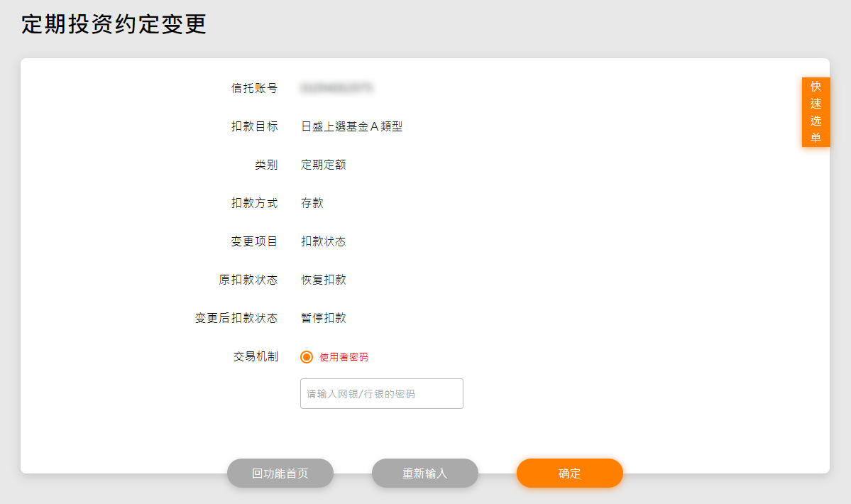The image size is (851, 504).
Task: Click the 重新输入 reset button
Action: click(425, 473)
